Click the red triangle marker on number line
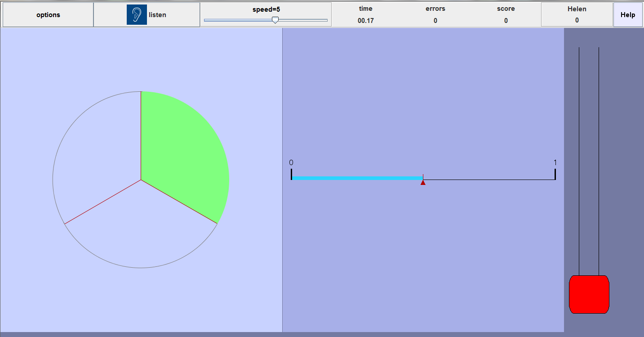 [423, 182]
